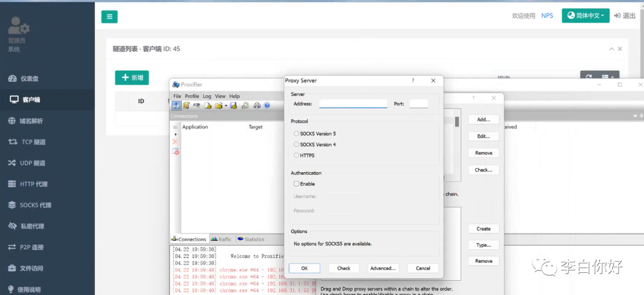Click Check... in Proxy Servers window
Image resolution: width=644 pixels, height=295 pixels.
click(484, 170)
